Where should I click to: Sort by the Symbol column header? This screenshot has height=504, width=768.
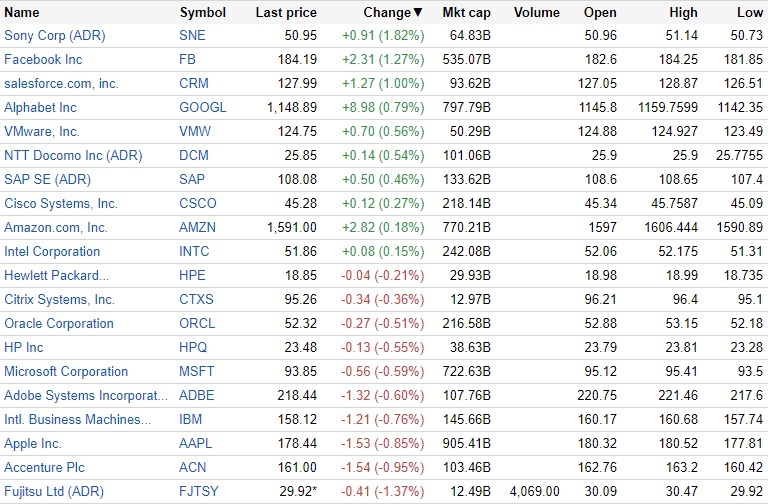pyautogui.click(x=202, y=13)
